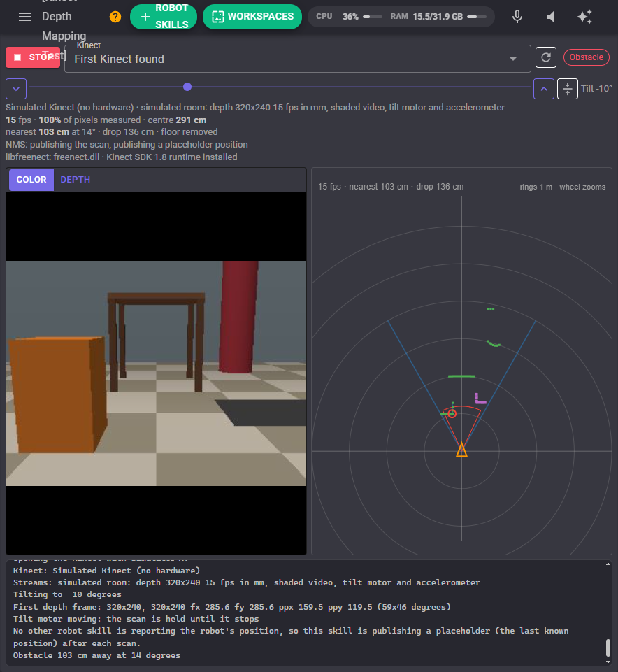Image resolution: width=618 pixels, height=672 pixels.
Task: Click the "100% of pixels measured" status line
Action: pos(106,120)
